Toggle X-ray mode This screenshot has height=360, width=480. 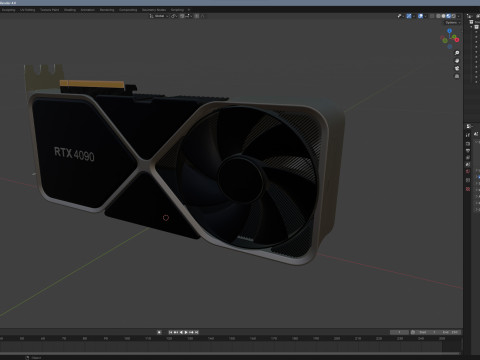pyautogui.click(x=432, y=16)
